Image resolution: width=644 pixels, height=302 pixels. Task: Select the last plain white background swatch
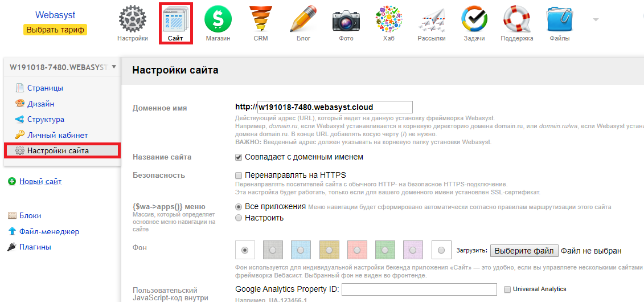(441, 250)
